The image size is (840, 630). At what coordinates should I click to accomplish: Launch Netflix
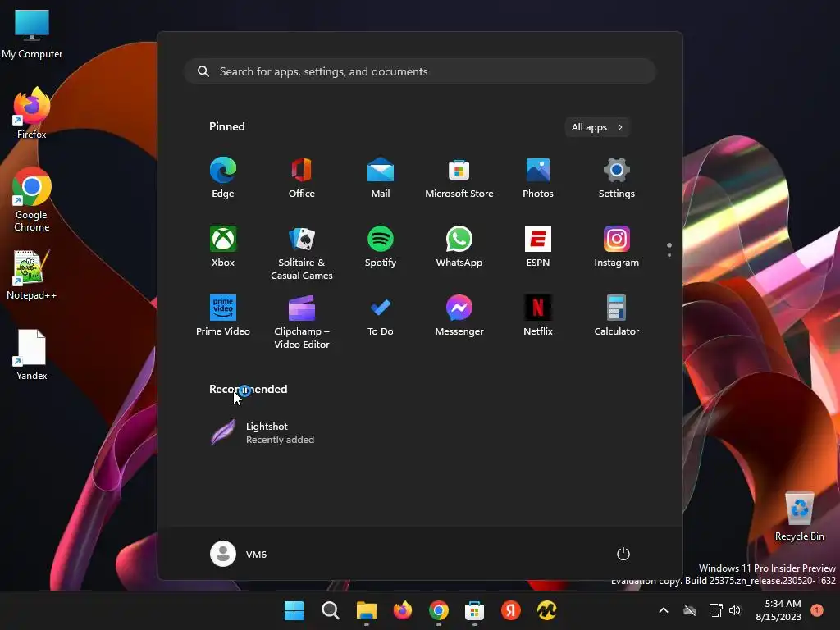pos(538,316)
